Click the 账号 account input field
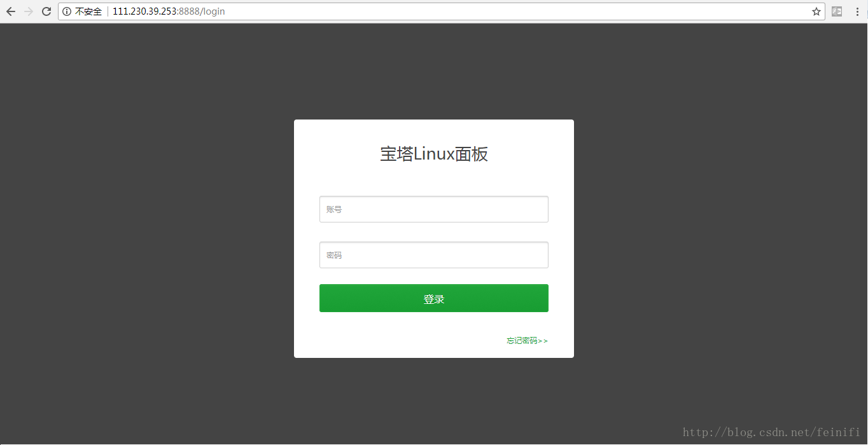Viewport: 868px width, 445px height. (434, 209)
